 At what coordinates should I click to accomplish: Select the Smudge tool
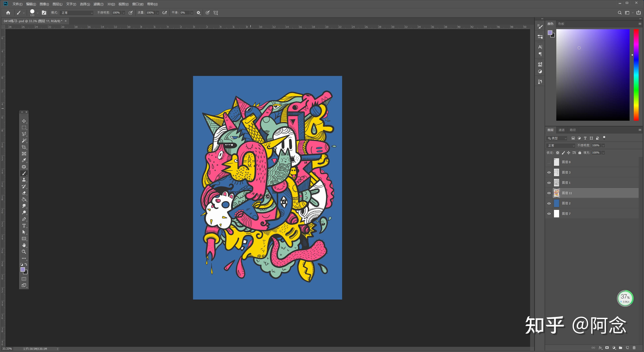point(24,206)
